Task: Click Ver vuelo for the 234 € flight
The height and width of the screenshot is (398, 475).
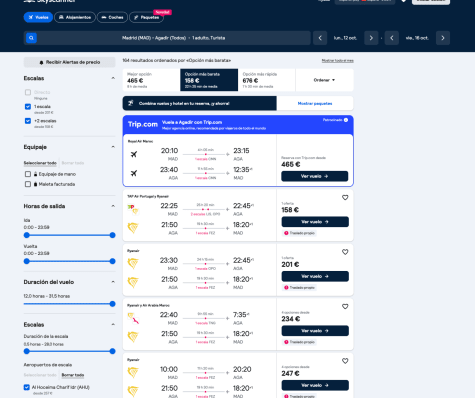Action: point(315,331)
